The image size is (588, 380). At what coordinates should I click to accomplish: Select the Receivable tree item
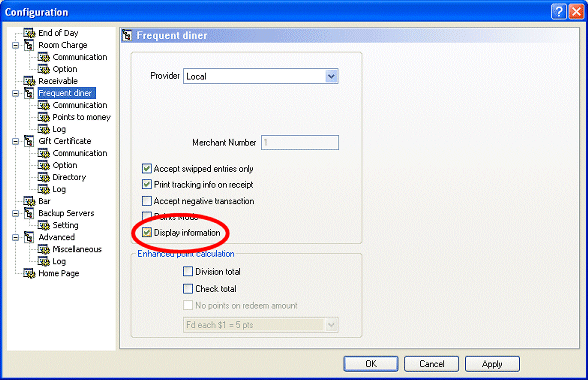(58, 81)
